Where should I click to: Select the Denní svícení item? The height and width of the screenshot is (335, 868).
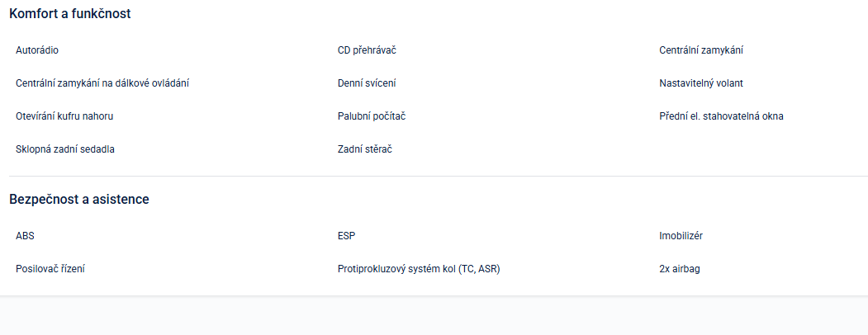(367, 83)
